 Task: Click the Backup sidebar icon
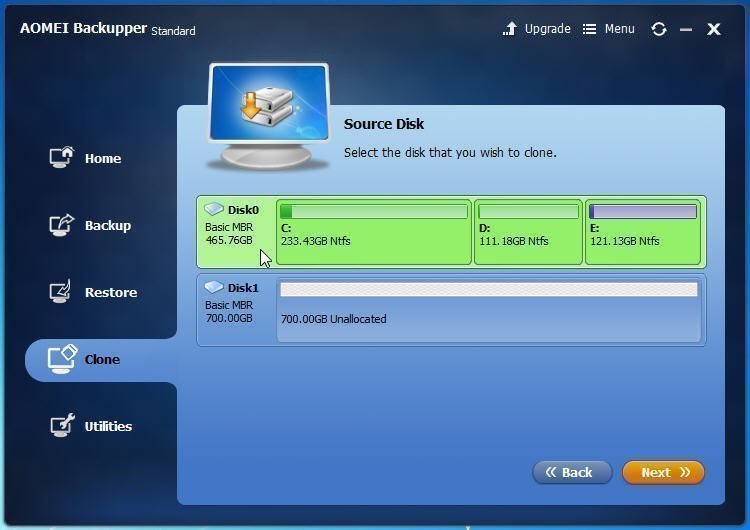click(62, 225)
